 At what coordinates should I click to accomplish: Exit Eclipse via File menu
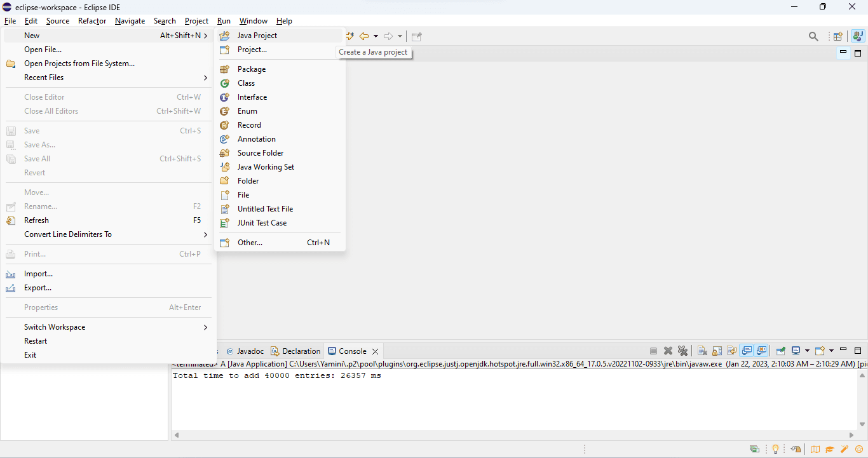108,355
